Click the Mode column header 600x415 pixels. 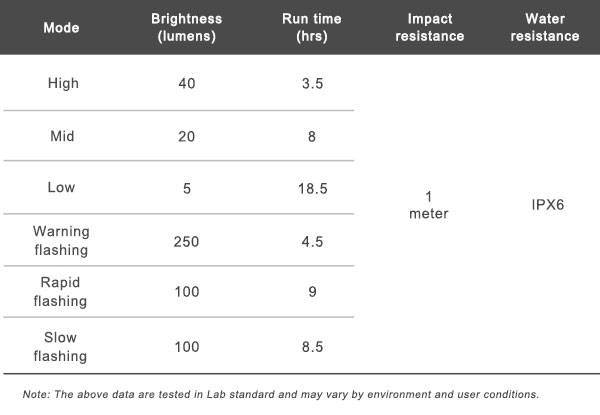62,27
